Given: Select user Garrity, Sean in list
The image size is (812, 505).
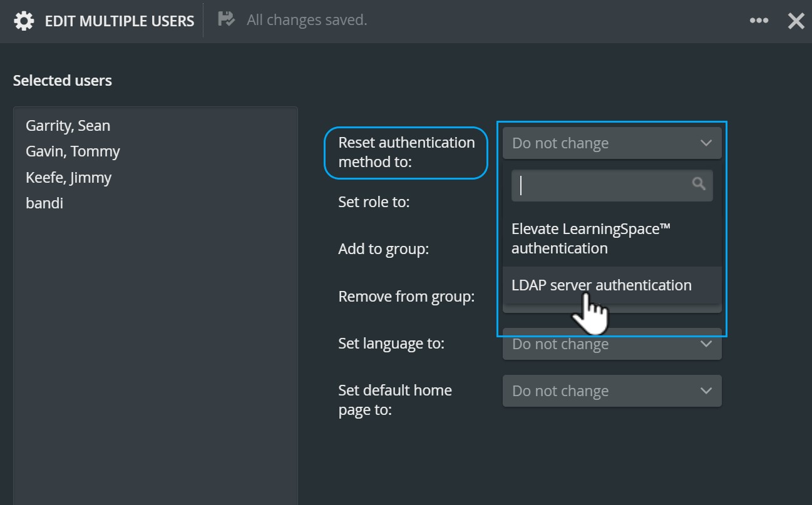Looking at the screenshot, I should pyautogui.click(x=68, y=126).
